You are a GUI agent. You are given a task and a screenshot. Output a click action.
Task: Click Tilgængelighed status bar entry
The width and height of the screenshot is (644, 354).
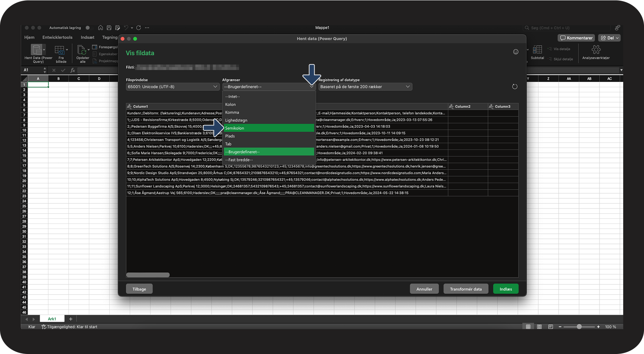[x=69, y=327]
